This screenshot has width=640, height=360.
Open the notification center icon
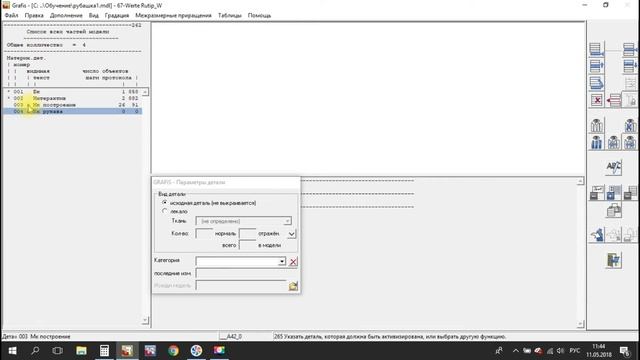[624, 351]
